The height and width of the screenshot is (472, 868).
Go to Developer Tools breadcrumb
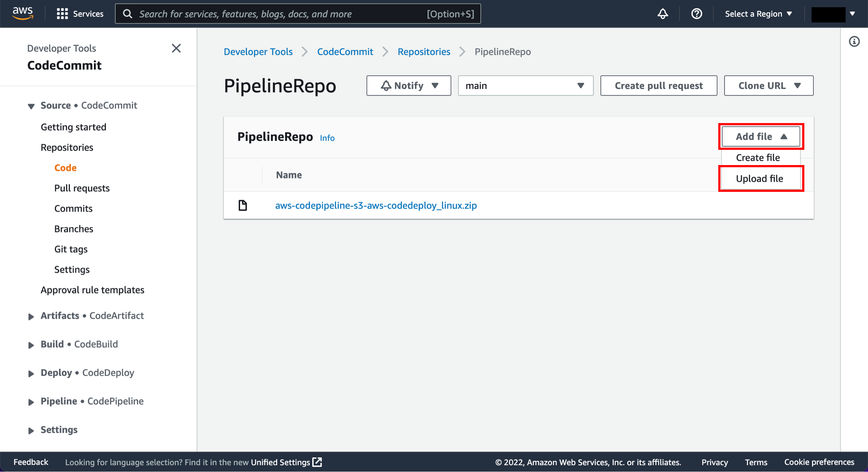pos(258,51)
